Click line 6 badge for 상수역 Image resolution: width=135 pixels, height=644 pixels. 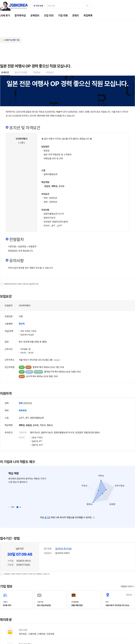tap(22, 376)
